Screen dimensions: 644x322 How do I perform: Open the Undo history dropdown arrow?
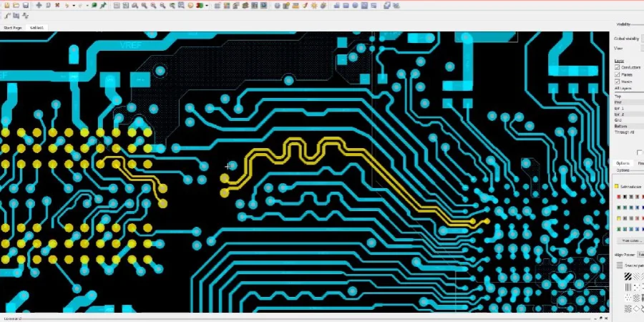74,6
